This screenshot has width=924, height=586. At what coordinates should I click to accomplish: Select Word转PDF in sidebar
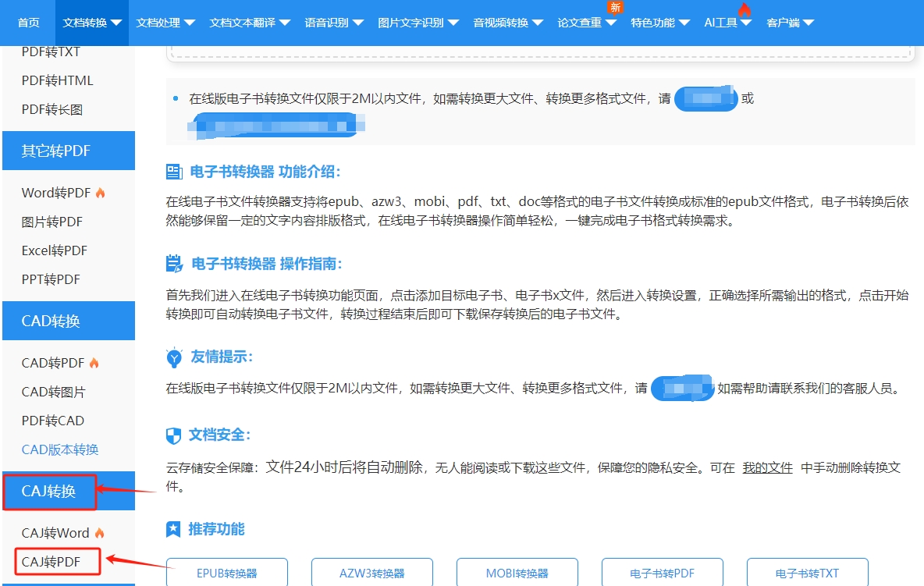[x=56, y=193]
